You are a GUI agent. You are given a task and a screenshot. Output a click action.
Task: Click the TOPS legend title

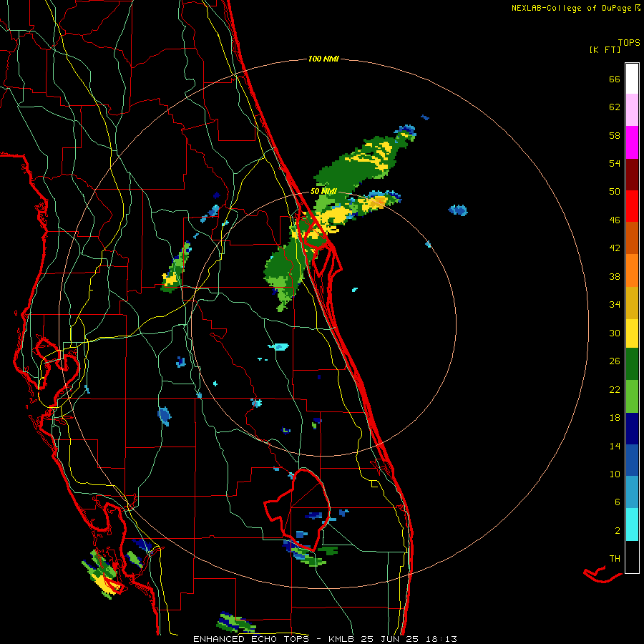coord(629,42)
